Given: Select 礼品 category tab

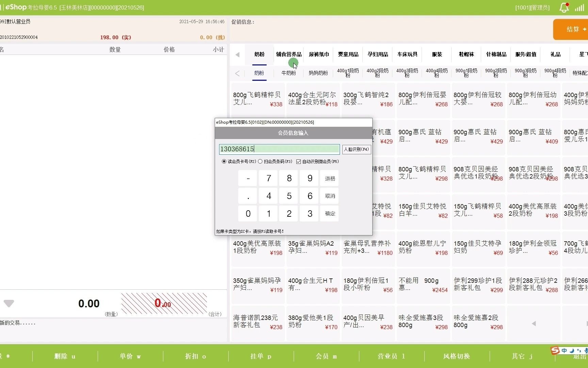Looking at the screenshot, I should (x=555, y=54).
